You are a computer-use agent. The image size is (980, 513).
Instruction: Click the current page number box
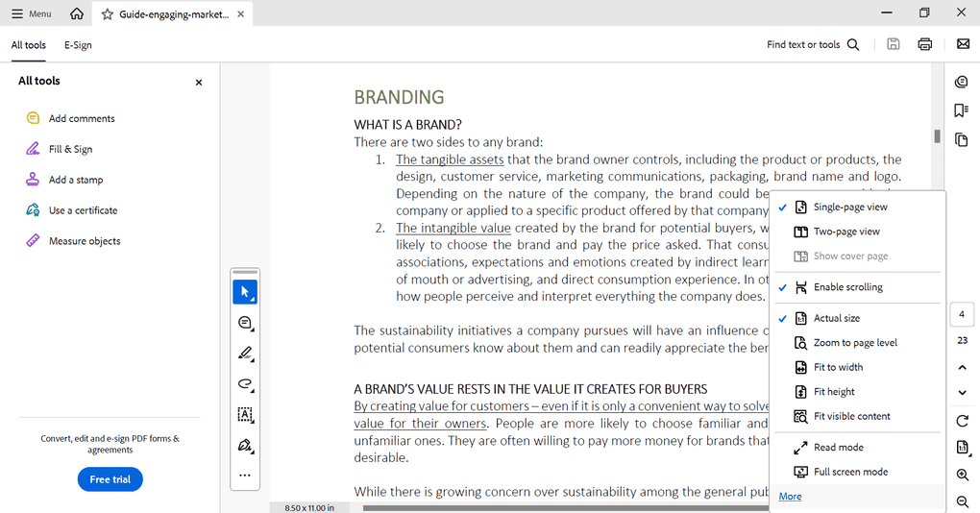coord(962,314)
